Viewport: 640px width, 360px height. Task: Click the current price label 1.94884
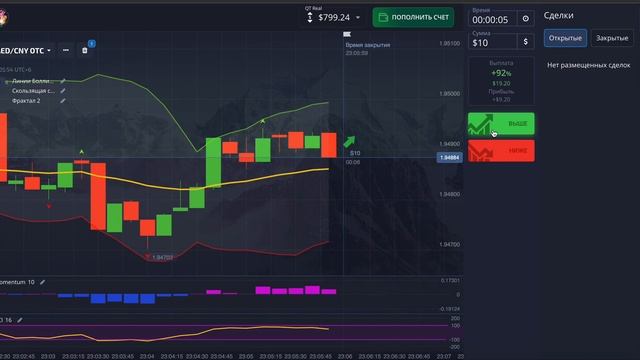(449, 158)
